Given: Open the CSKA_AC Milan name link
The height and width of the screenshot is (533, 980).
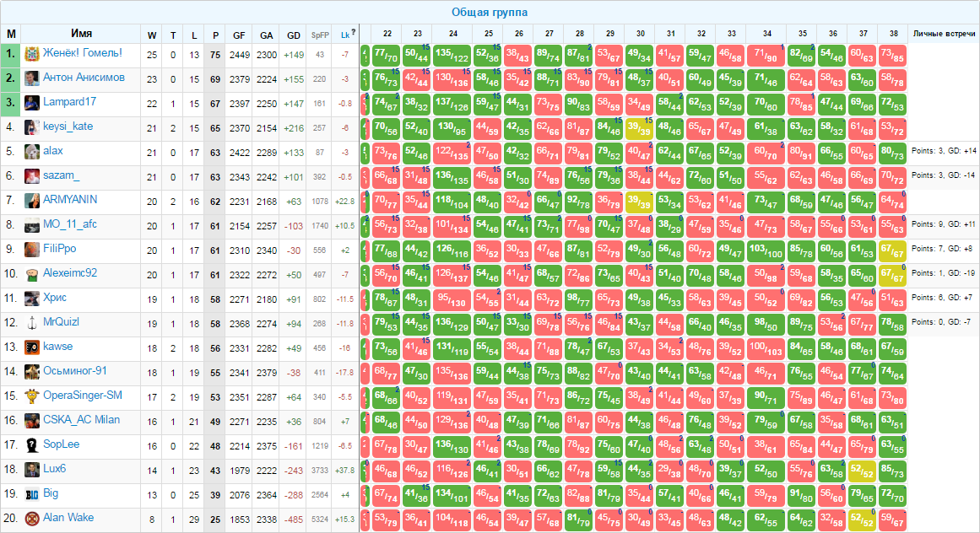Looking at the screenshot, I should [81, 420].
